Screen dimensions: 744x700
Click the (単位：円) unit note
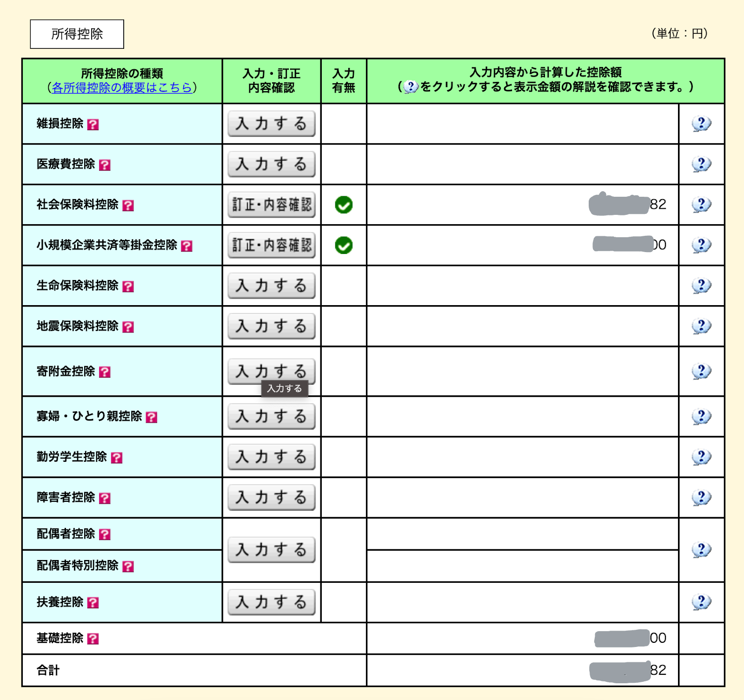(x=679, y=33)
